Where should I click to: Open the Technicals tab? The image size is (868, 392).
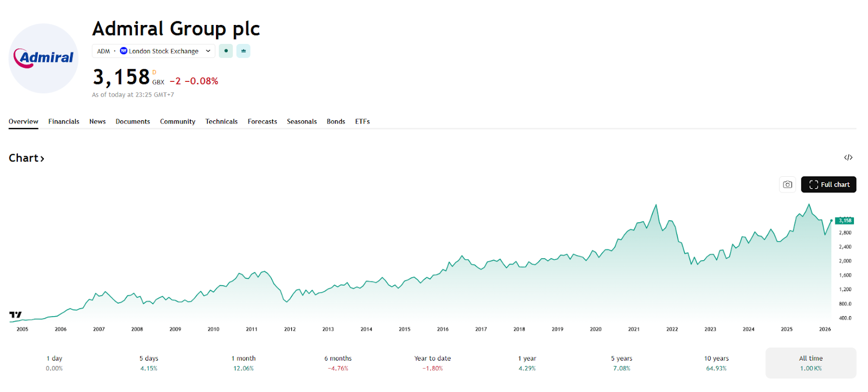tap(221, 121)
